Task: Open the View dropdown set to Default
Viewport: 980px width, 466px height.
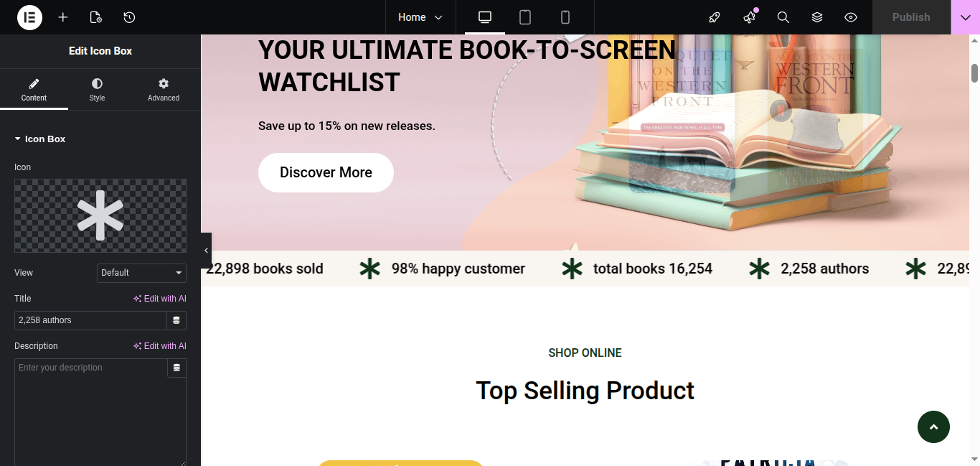Action: coord(141,273)
